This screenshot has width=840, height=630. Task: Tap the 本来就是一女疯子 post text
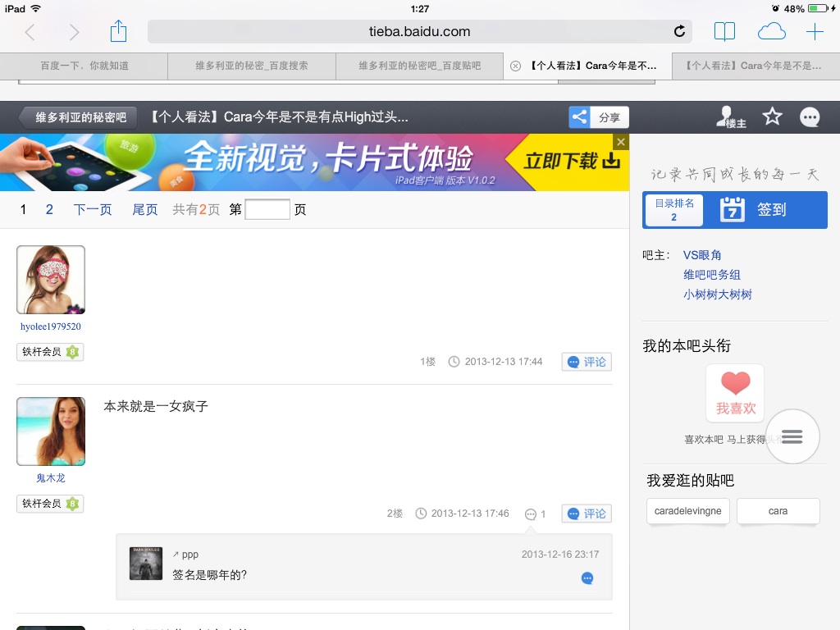click(x=156, y=406)
